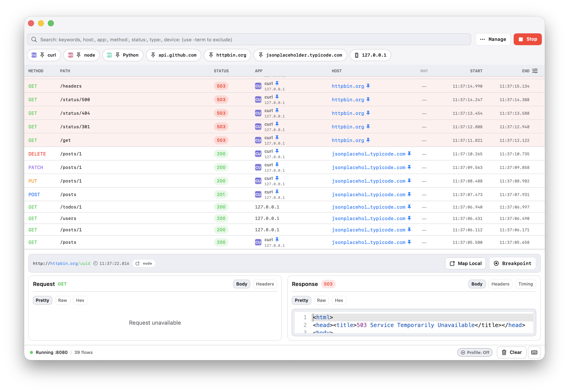The height and width of the screenshot is (392, 569).
Task: Click pin icon after host in GET /posts/1 row
Action: pyautogui.click(x=409, y=230)
